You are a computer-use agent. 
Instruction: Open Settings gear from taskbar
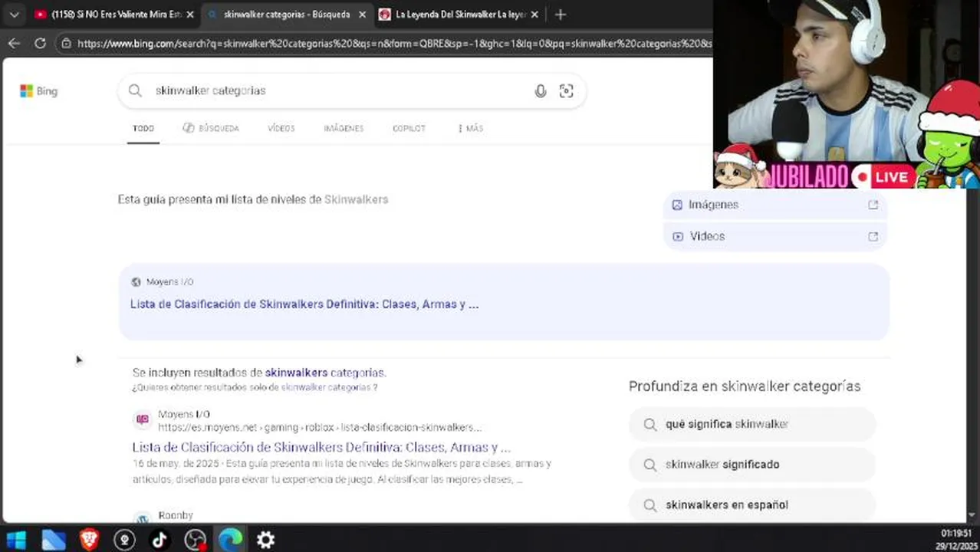point(265,540)
